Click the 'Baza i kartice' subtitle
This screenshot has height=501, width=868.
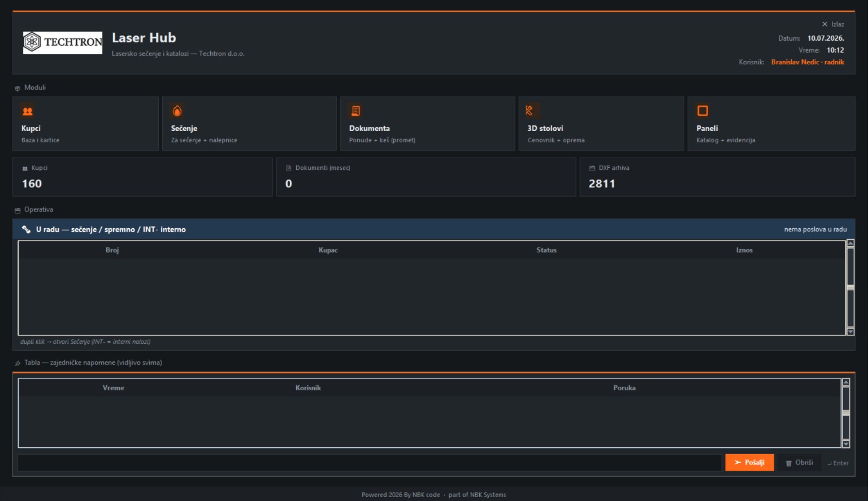(40, 140)
